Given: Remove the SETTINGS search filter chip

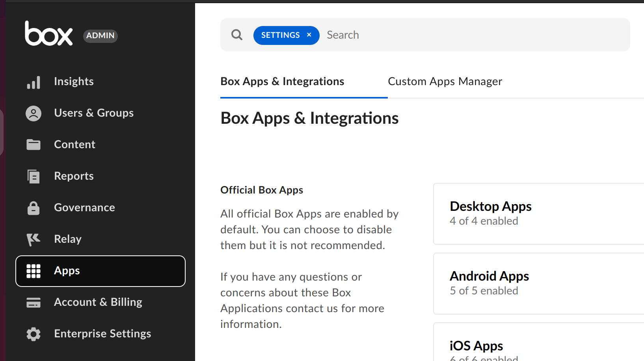Looking at the screenshot, I should click(309, 35).
